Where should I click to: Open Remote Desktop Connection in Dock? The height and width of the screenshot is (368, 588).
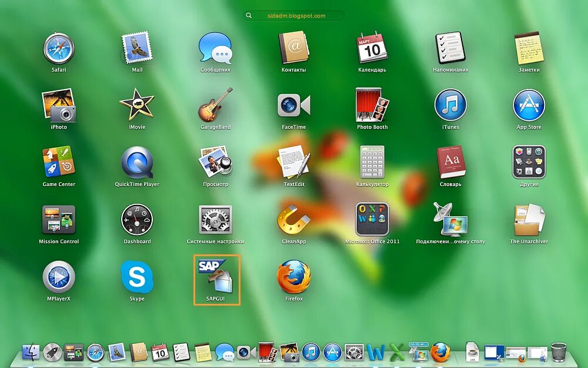(419, 352)
